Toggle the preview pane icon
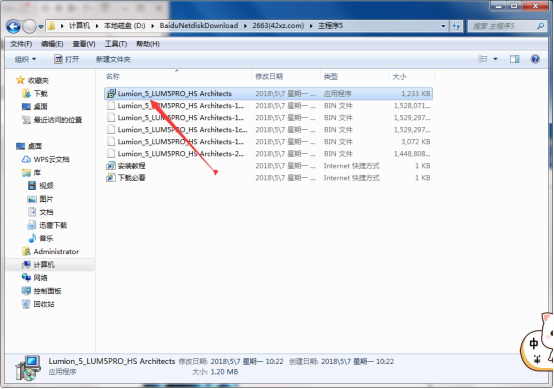Screen dimensions: 554x389 coord(514,59)
